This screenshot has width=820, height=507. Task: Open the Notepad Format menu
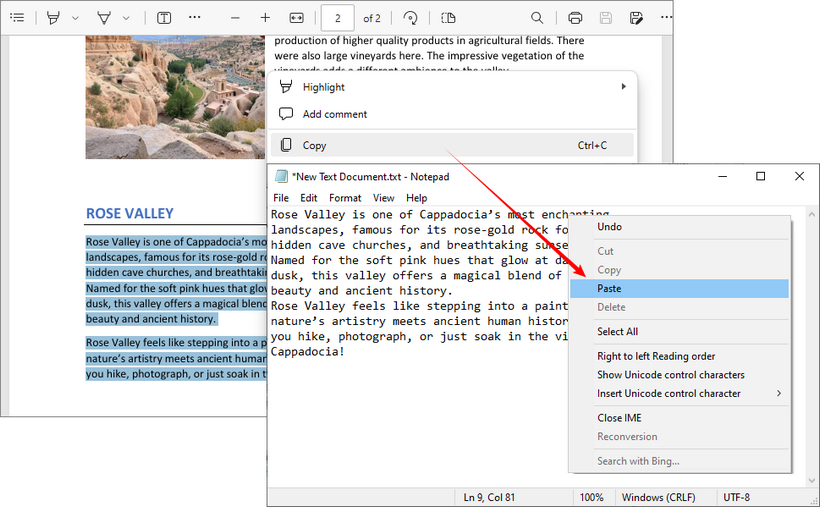345,198
